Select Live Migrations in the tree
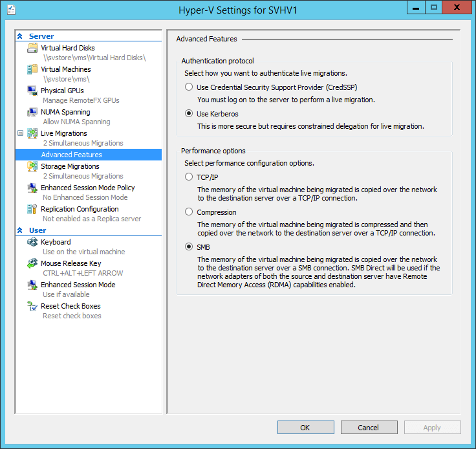Image resolution: width=476 pixels, height=449 pixels. click(x=64, y=133)
